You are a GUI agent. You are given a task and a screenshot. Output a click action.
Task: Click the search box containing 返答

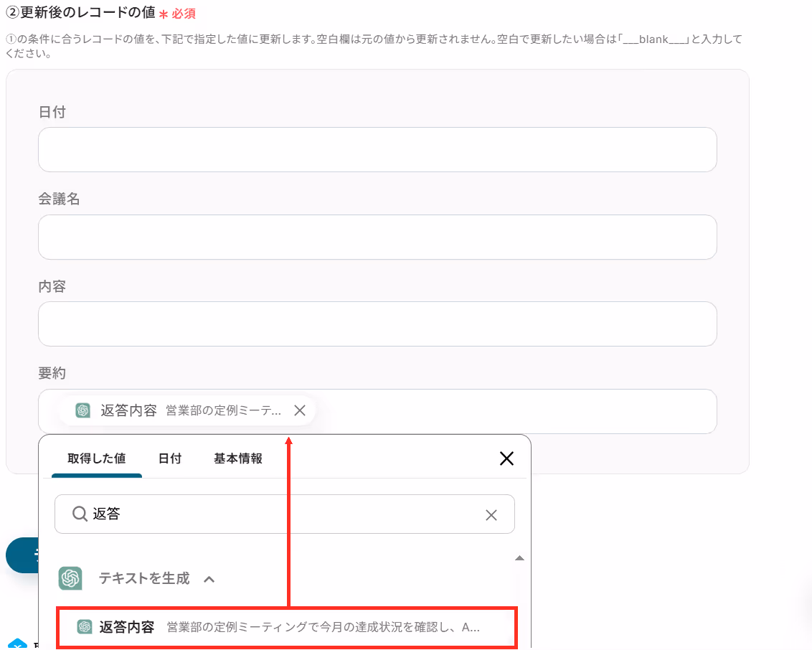285,514
